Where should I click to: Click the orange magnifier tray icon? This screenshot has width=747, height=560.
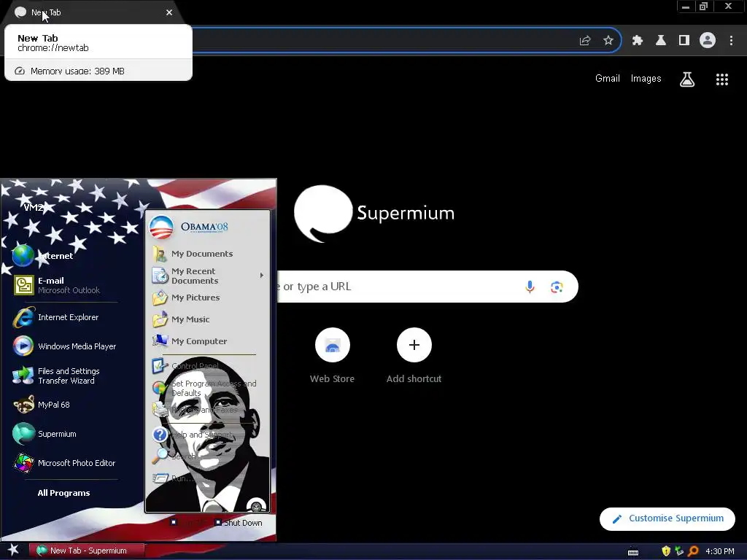pos(694,551)
